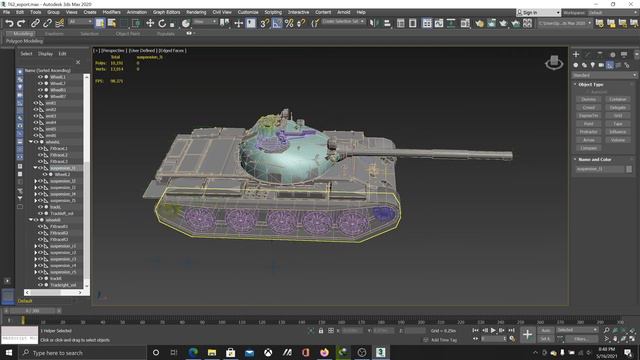Open the Rendering menu
The width and height of the screenshot is (640, 360).
coord(196,12)
